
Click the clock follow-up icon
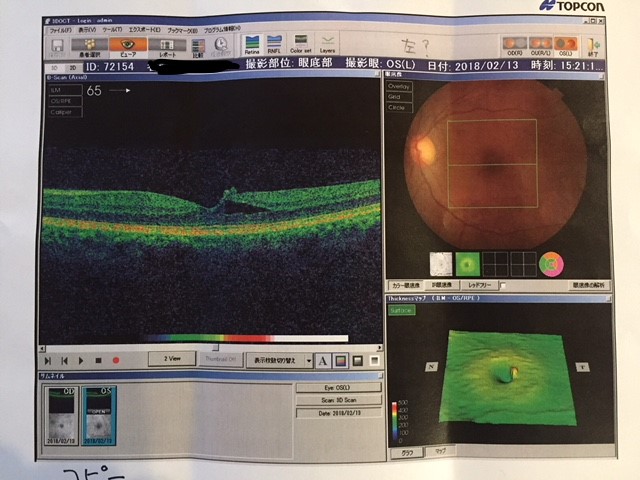220,47
